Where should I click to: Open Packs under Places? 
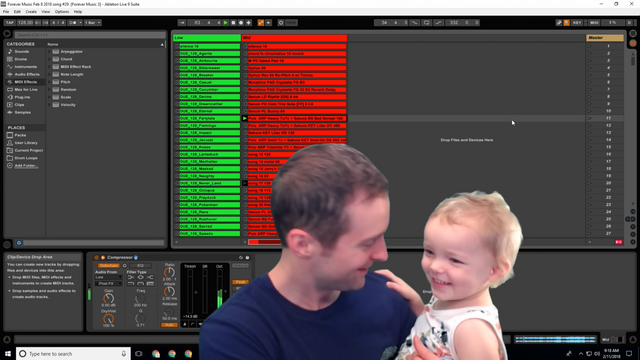[x=20, y=135]
